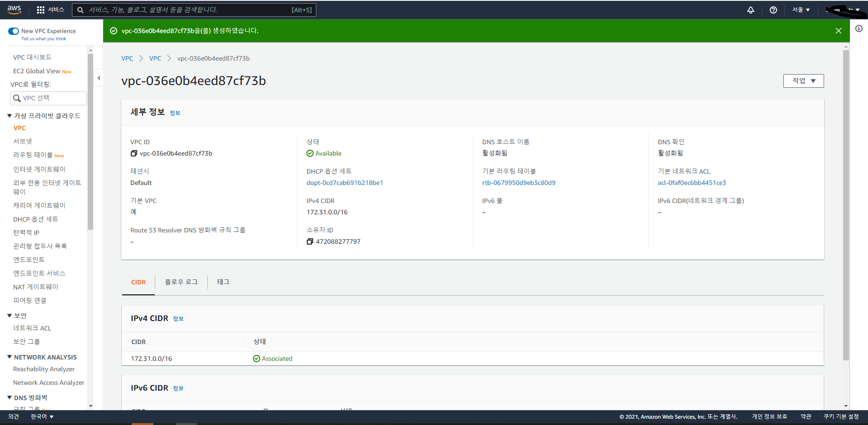Viewport: 868px width, 425px height.
Task: Open 엔드포인트 in the sidebar
Action: pos(29,260)
